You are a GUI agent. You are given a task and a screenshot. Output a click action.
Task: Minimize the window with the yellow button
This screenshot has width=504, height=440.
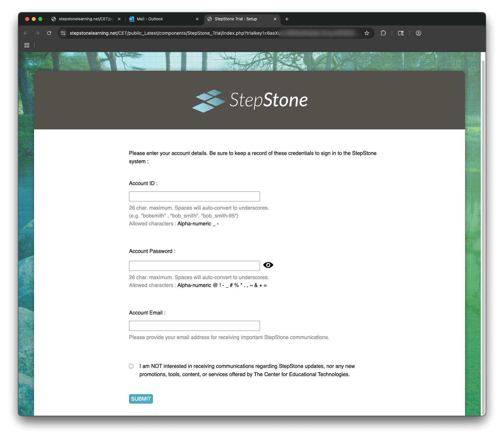[34, 19]
